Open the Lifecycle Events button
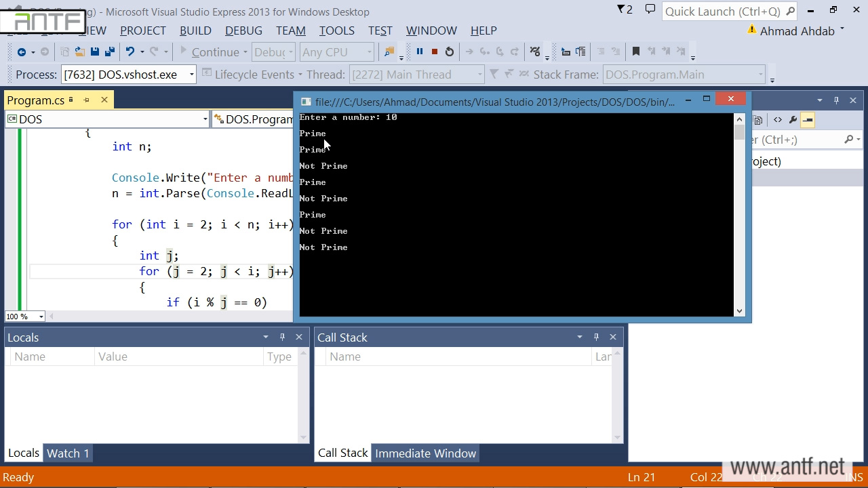Viewport: 868px width, 488px height. click(x=252, y=75)
